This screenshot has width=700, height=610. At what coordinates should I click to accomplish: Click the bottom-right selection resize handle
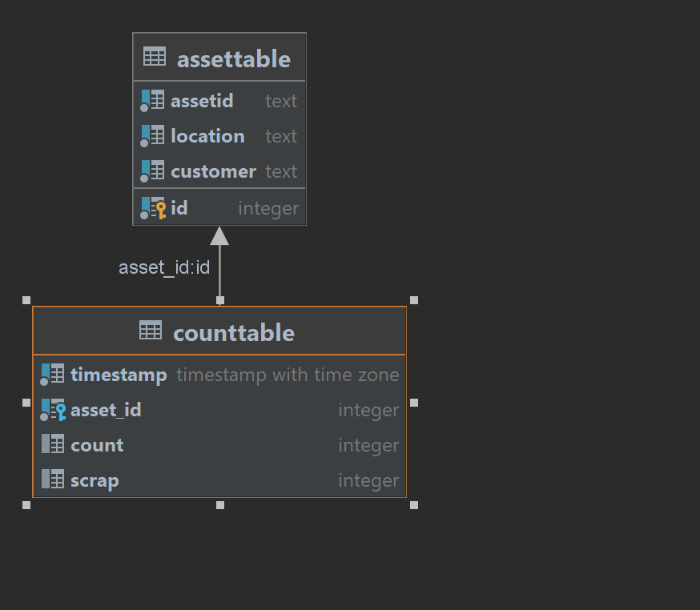coord(414,505)
